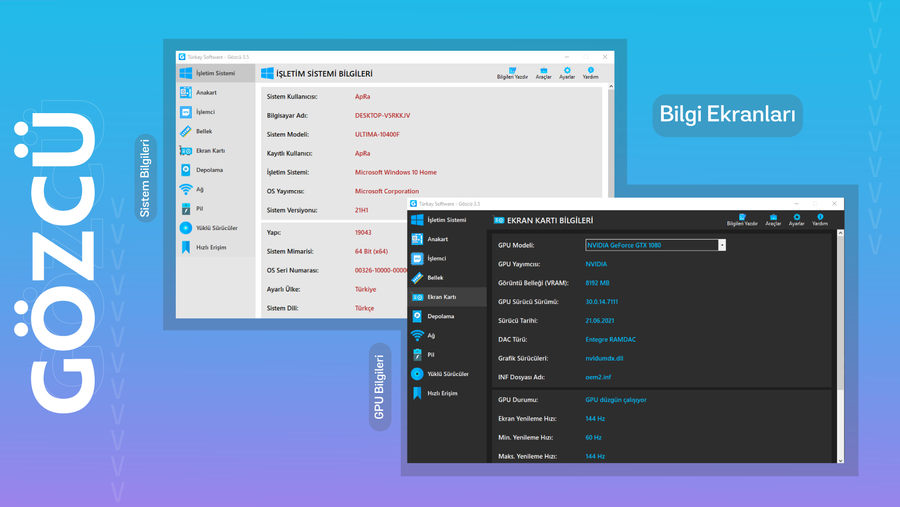Click NVIDIA GeForce GTX 1080 combo box
The width and height of the screenshot is (900, 507).
point(655,245)
